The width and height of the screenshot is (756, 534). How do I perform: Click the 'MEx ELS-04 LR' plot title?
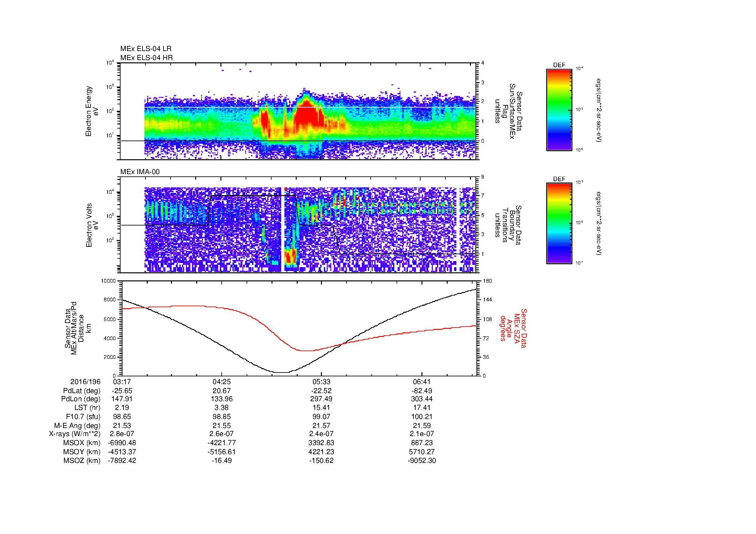point(146,49)
